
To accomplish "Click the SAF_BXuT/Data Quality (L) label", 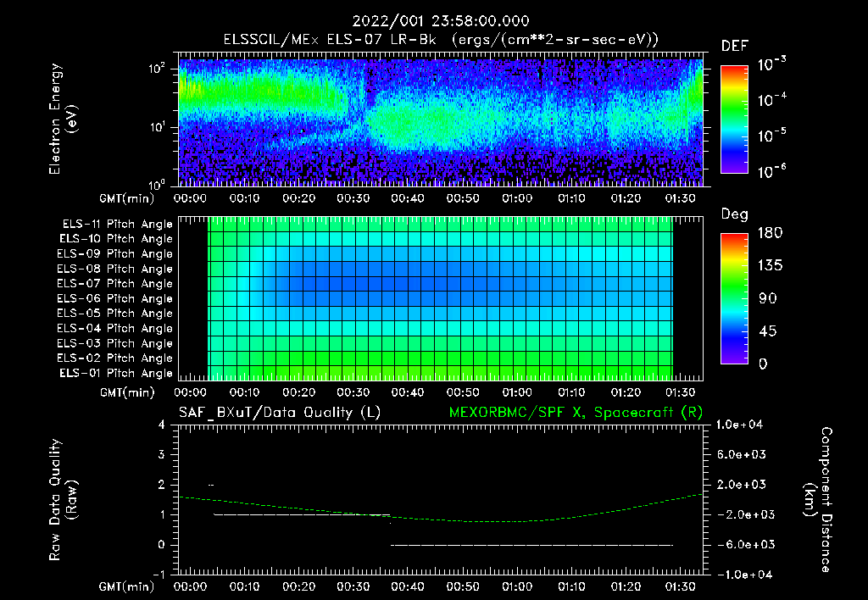I will click(280, 413).
